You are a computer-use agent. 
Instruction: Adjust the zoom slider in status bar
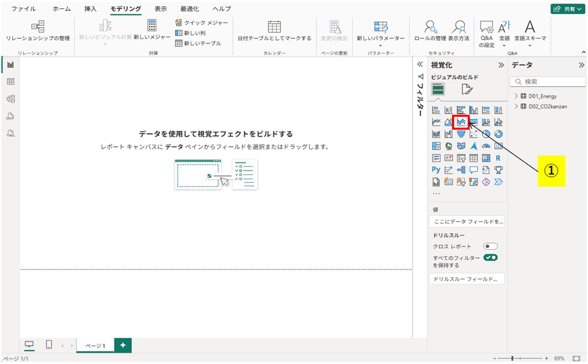[x=513, y=359]
